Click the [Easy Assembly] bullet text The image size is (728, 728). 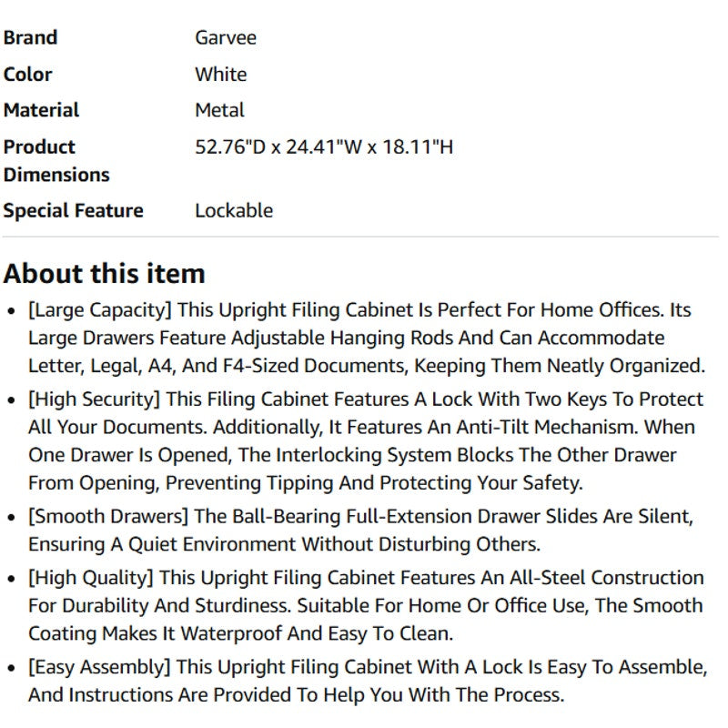tap(368, 681)
